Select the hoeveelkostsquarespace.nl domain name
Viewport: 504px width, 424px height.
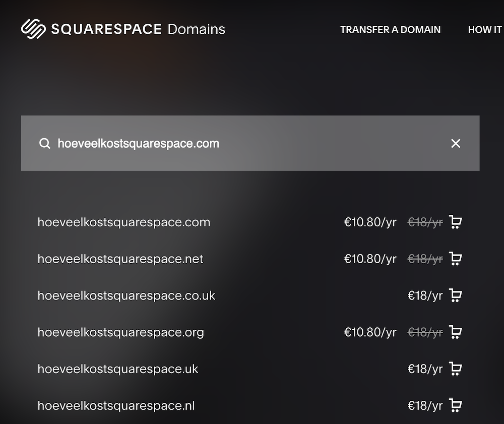click(x=116, y=406)
